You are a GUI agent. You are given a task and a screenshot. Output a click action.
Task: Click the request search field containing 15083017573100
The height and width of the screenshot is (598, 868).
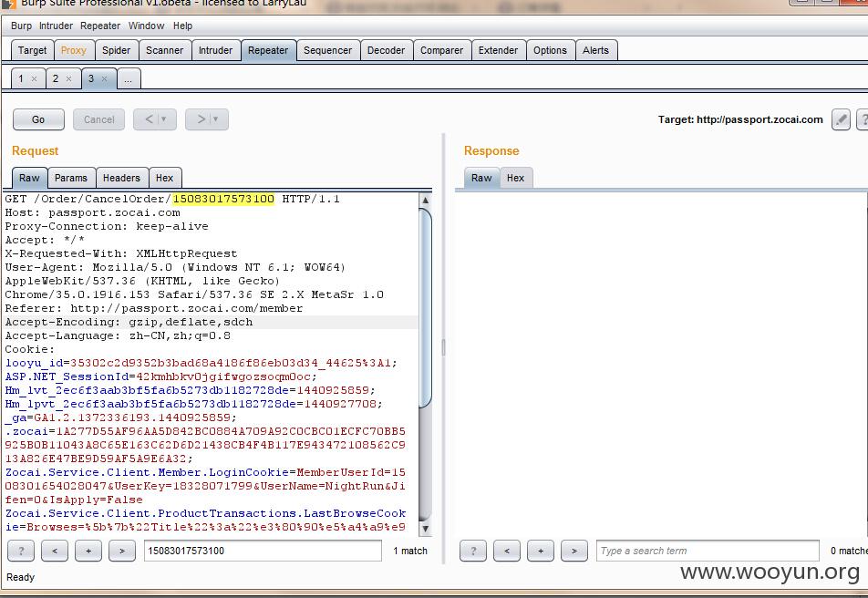[263, 551]
